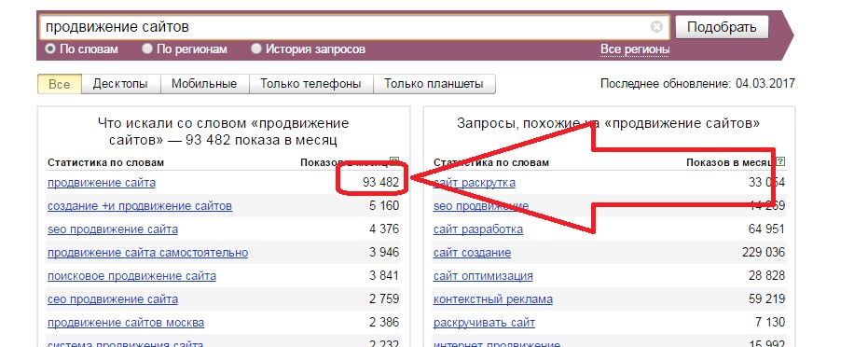Select the По регионам radio button
The image size is (868, 347).
pos(146,49)
